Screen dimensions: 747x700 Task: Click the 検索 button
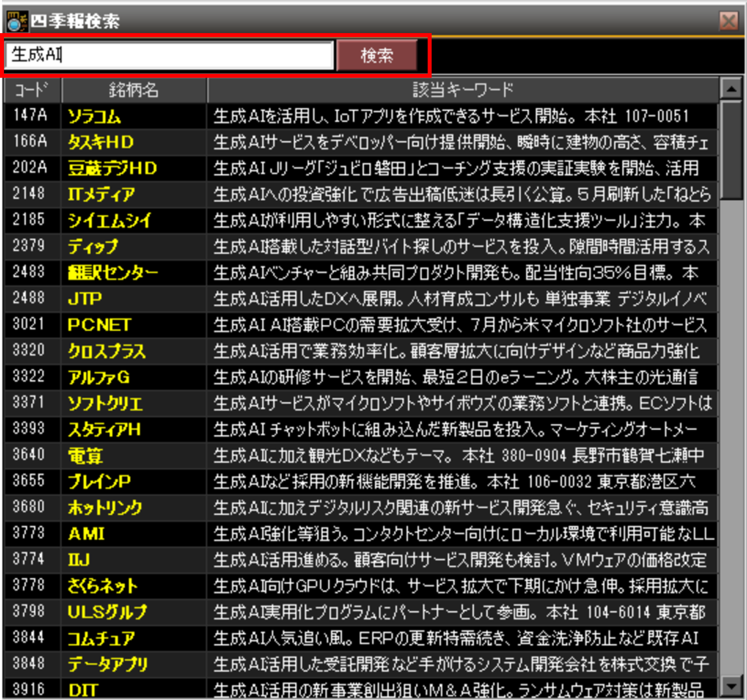coord(377,55)
